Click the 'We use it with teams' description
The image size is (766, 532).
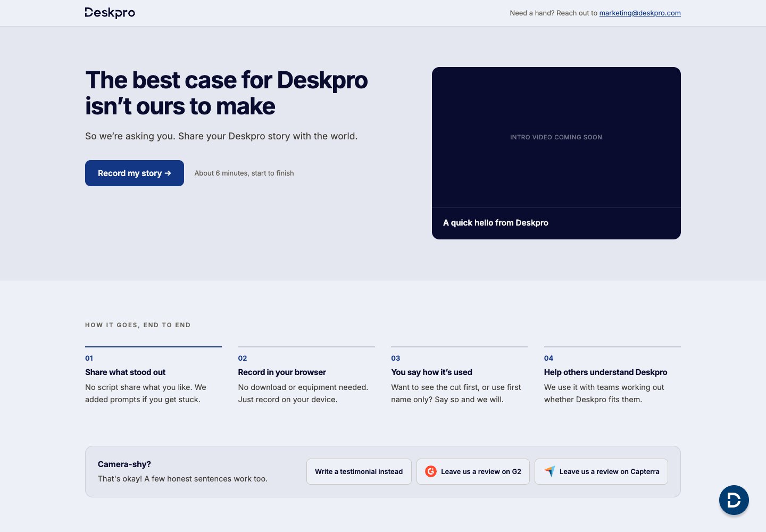point(604,393)
